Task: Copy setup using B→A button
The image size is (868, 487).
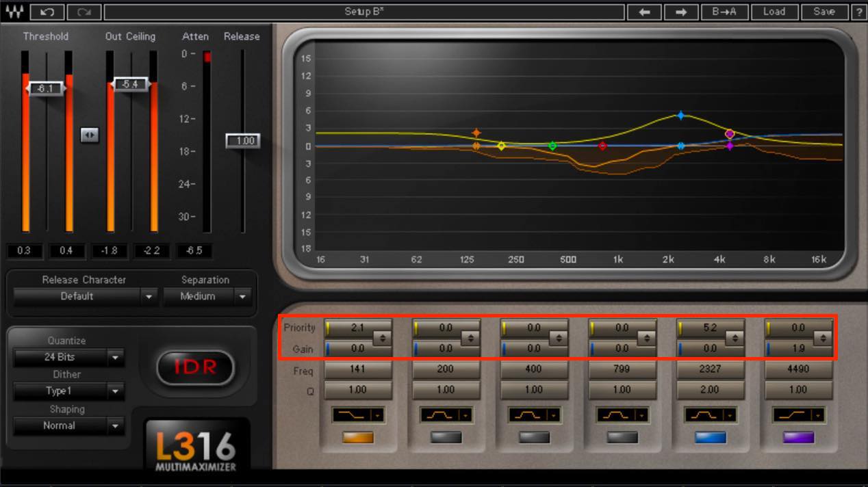Action: click(725, 12)
